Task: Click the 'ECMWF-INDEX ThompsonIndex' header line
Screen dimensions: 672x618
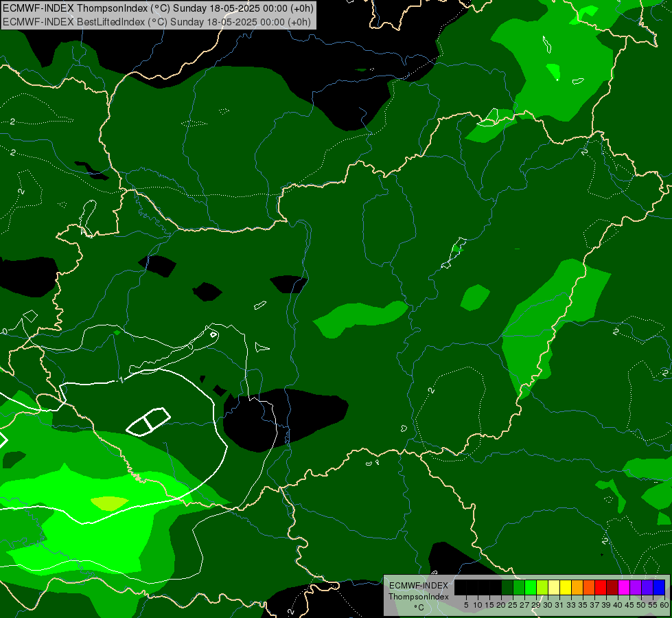Action: pyautogui.click(x=158, y=8)
